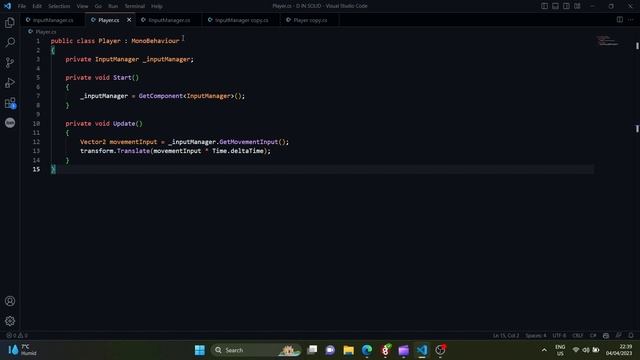Click GetComponent on line 7
The image size is (640, 360).
tap(161, 96)
